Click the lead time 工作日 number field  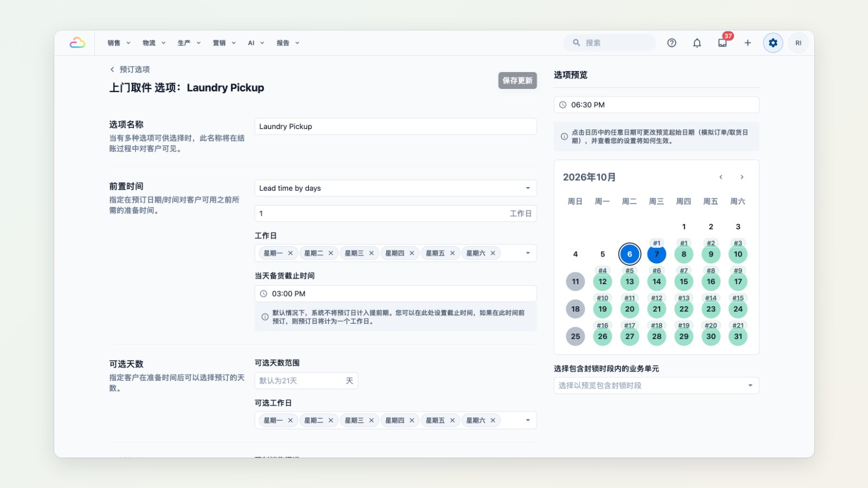[395, 214]
